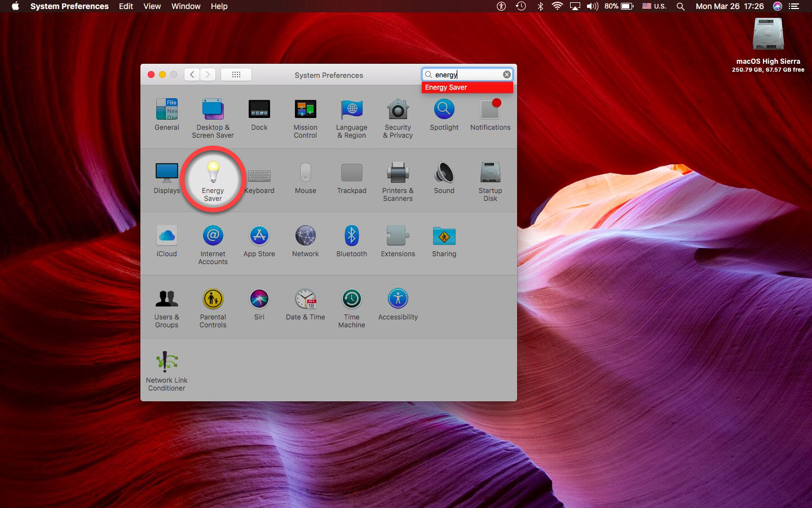Select macOS High Sierra desktop drive

[x=768, y=45]
